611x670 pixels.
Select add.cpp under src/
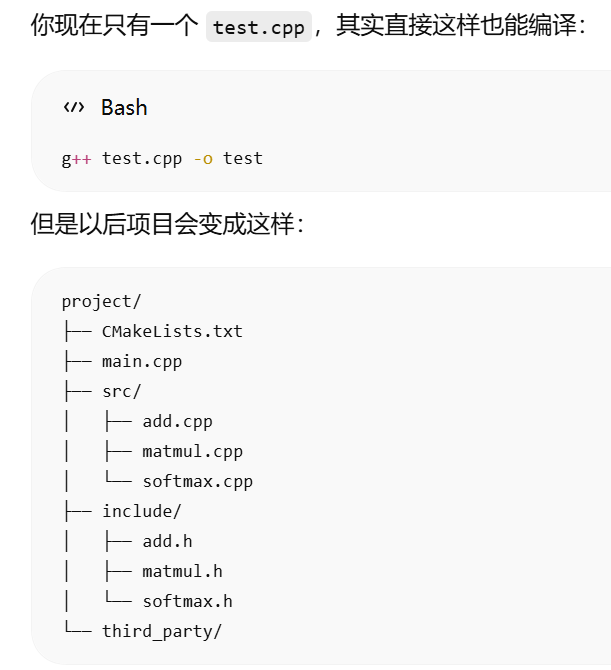[x=177, y=422]
